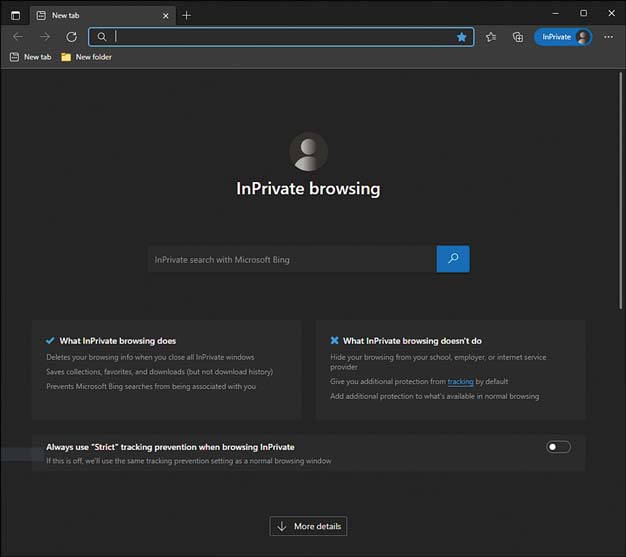Click 'Deletes your browsing info' text line

click(150, 357)
